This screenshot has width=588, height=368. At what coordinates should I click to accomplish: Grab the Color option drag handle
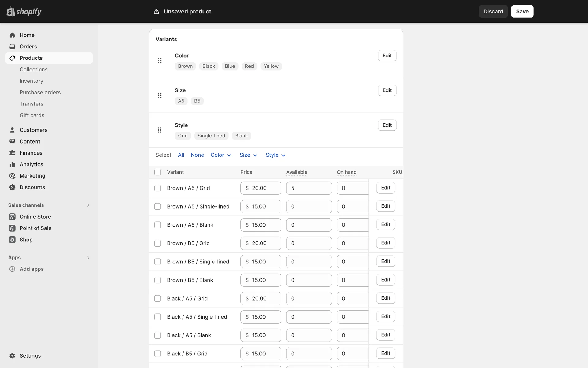[x=160, y=60]
